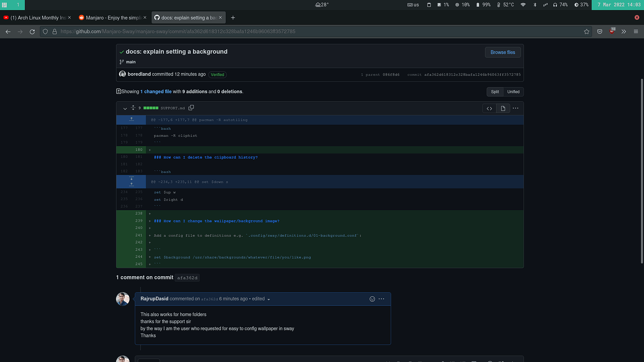The width and height of the screenshot is (644, 362).
Task: Copy the SUPPORT.md file path icon
Action: click(191, 107)
